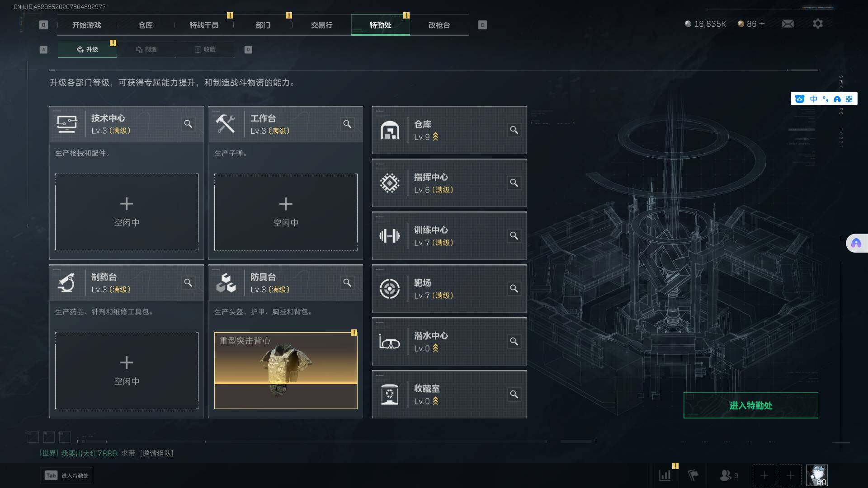
Task: Open the settings gear icon
Action: [817, 23]
